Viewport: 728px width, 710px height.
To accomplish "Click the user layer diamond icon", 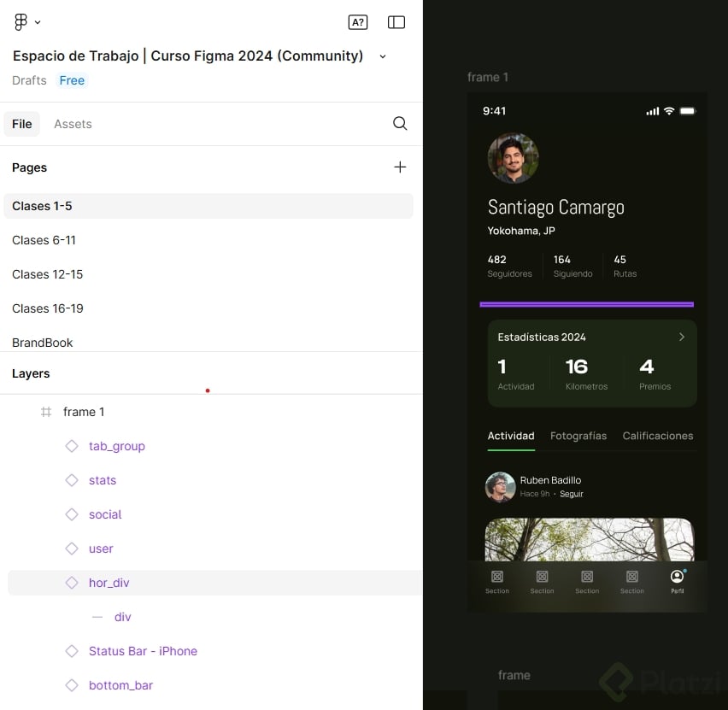I will [72, 549].
